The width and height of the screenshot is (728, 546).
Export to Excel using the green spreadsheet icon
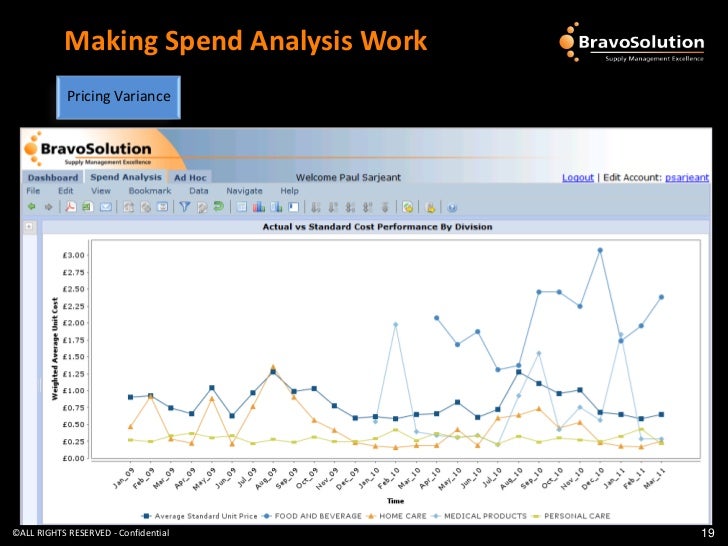(x=87, y=207)
